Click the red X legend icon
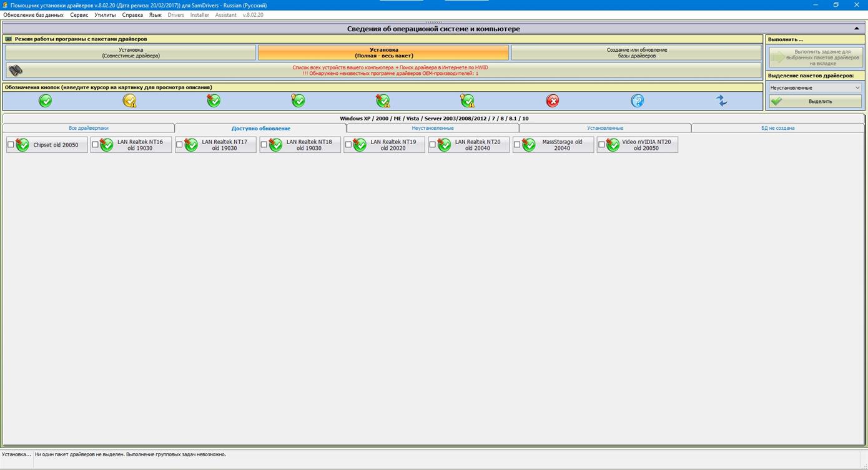 [553, 100]
